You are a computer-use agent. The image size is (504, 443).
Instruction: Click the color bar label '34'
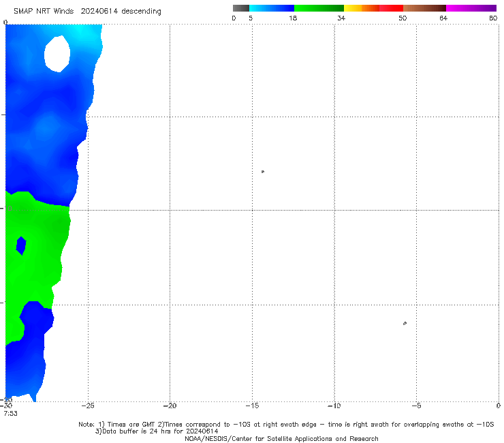coord(341,18)
